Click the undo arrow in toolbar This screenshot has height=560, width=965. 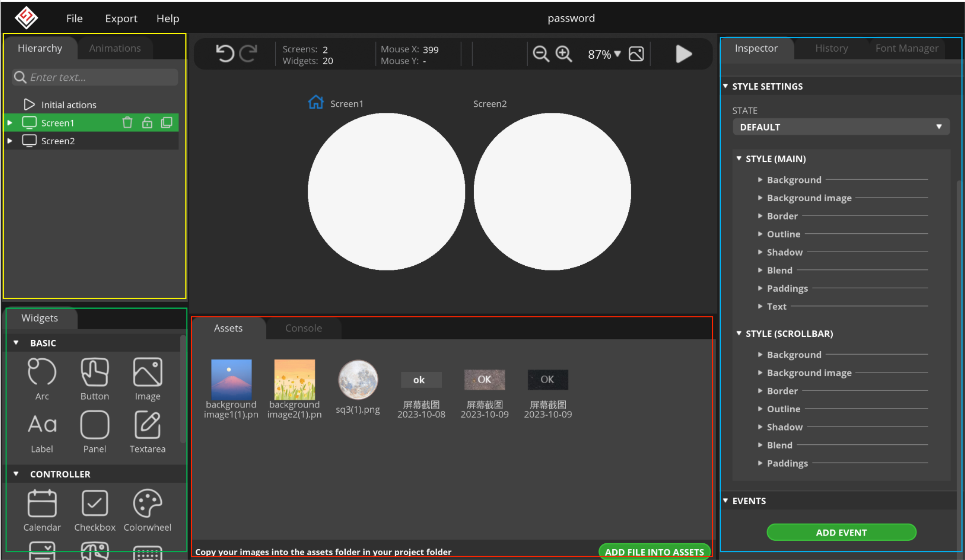coord(225,54)
